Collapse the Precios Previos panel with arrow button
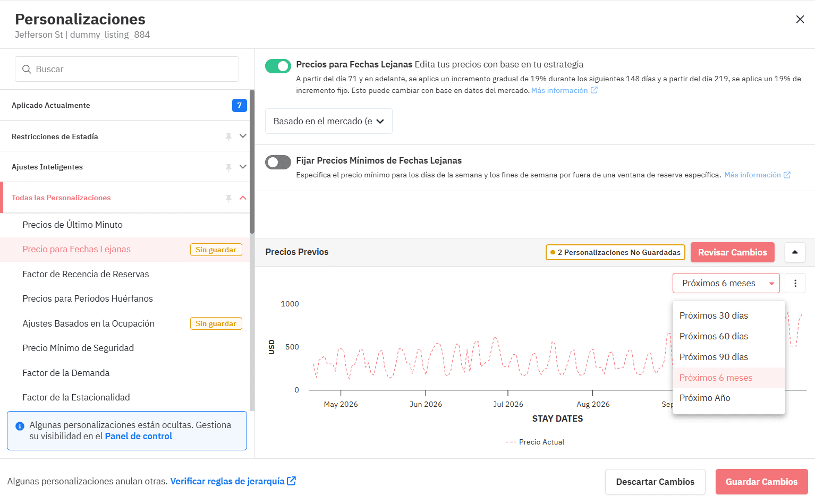 coord(795,252)
